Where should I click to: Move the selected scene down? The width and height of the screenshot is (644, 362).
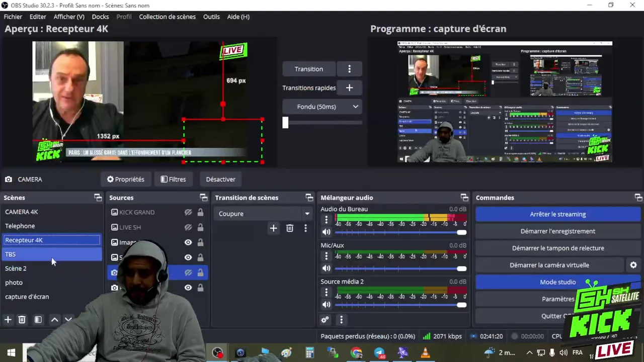click(68, 320)
